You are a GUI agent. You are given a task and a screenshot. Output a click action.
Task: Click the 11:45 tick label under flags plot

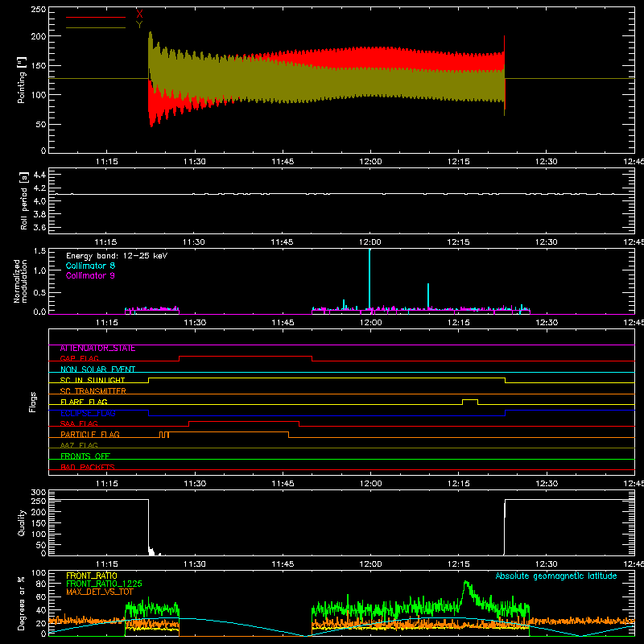pos(283,484)
